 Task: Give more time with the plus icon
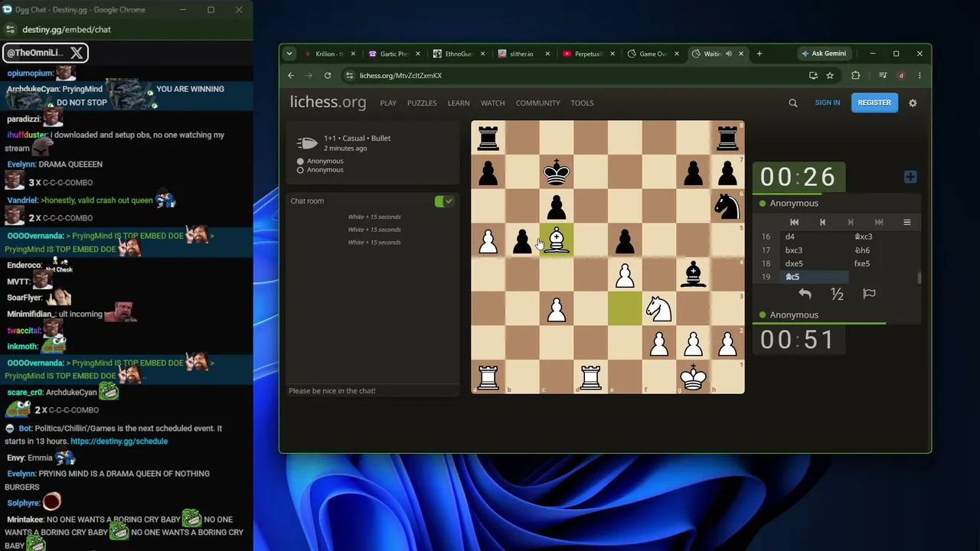click(910, 178)
